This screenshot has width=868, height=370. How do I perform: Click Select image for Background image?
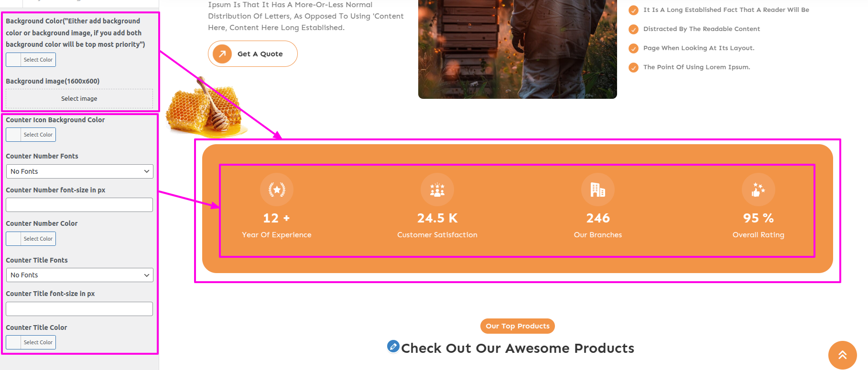[79, 98]
